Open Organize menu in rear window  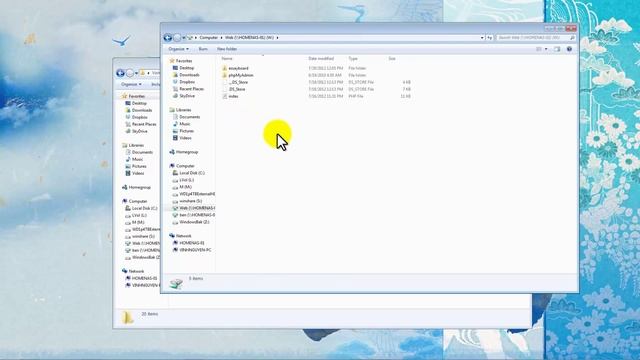[131, 84]
